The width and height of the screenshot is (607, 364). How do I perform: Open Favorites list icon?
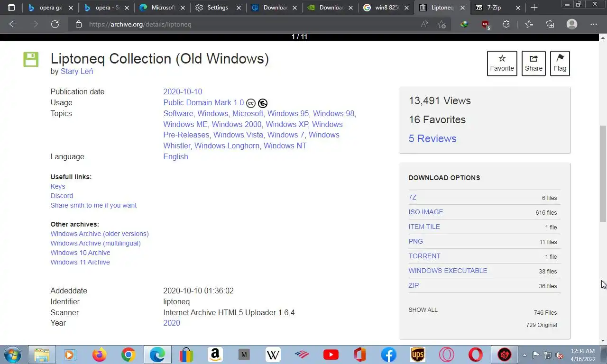tap(529, 24)
